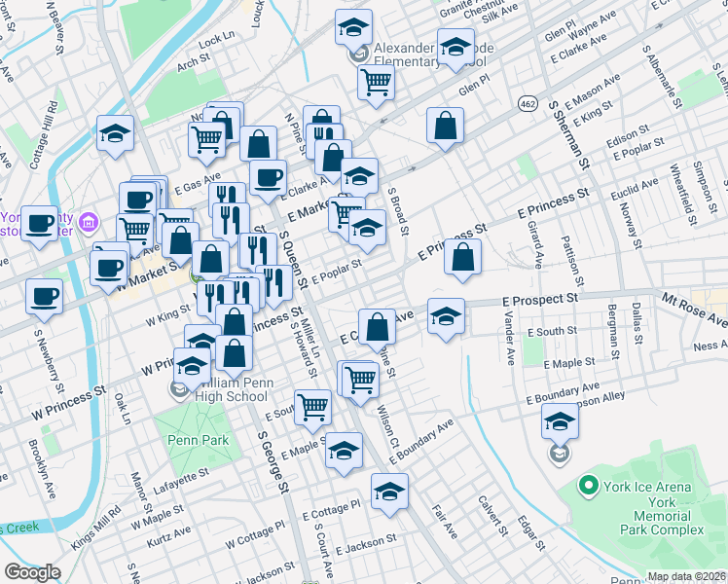Open the school marker above William Penn High School
728x584 pixels.
(x=192, y=369)
